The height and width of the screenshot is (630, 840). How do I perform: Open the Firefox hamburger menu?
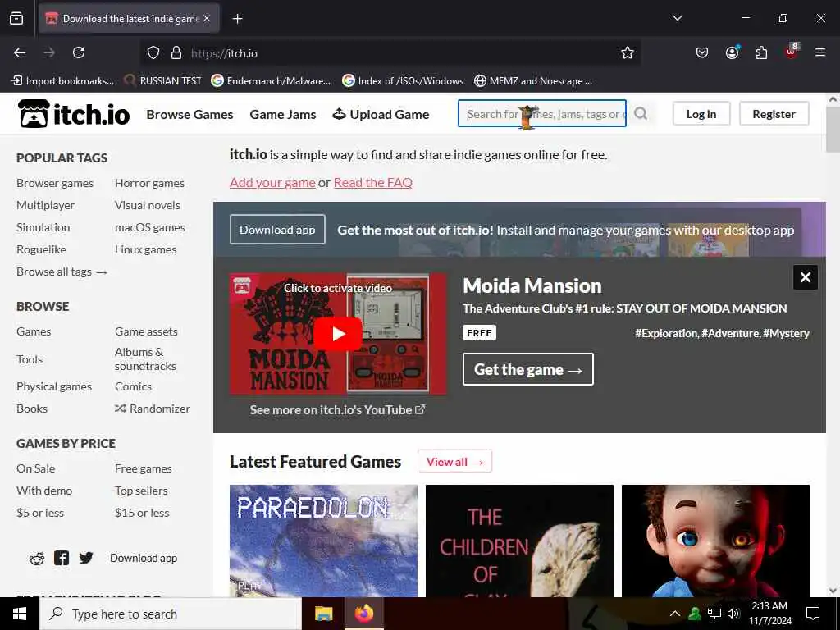tap(820, 52)
